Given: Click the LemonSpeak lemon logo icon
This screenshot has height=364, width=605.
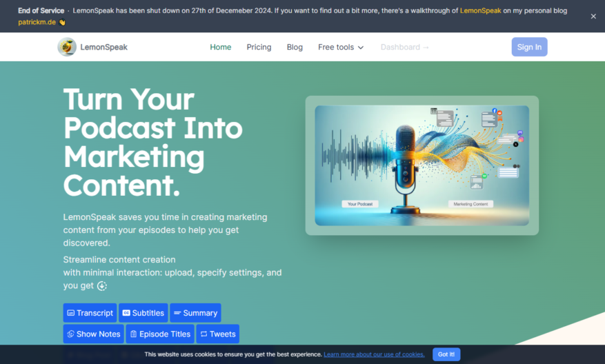Looking at the screenshot, I should coord(67,47).
